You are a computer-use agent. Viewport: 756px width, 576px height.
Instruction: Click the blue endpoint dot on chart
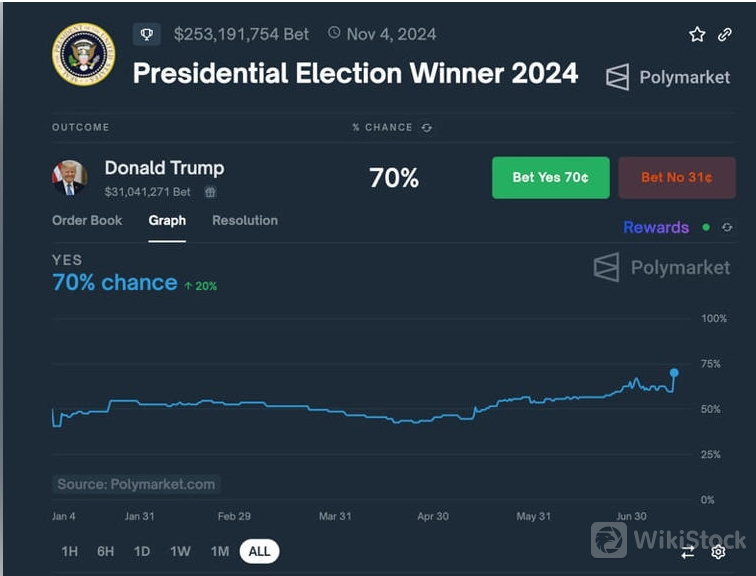tap(674, 373)
